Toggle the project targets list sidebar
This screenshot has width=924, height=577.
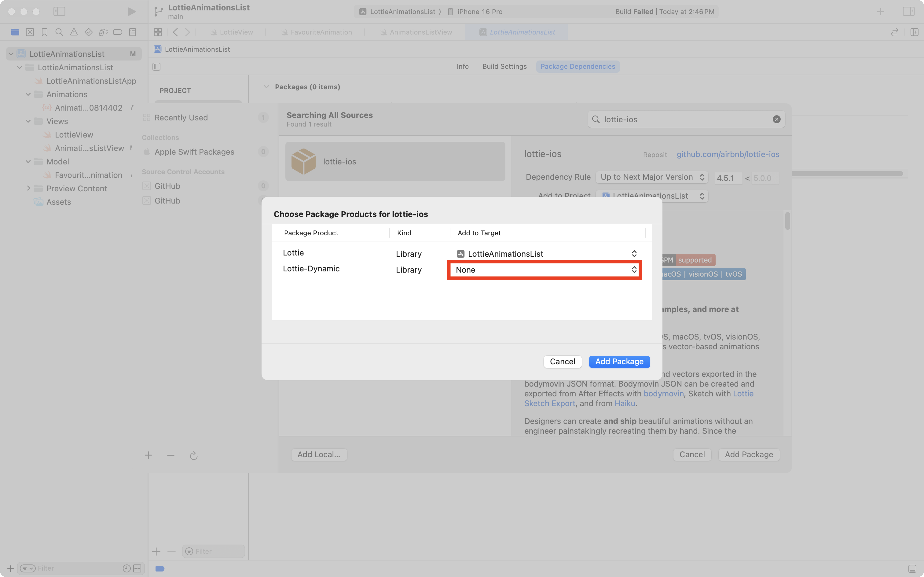[156, 66]
